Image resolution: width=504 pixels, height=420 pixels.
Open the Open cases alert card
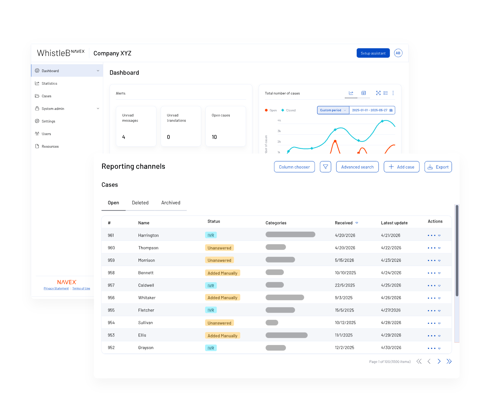pos(226,126)
